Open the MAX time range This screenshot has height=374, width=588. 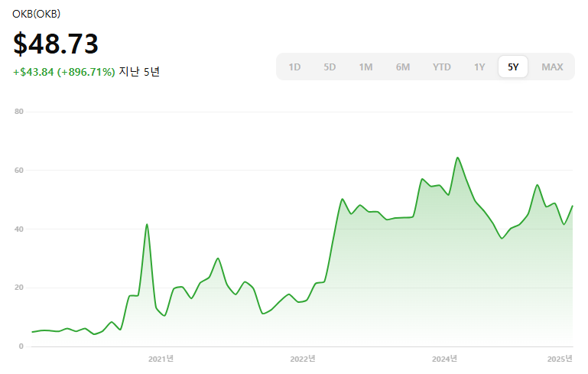(552, 67)
